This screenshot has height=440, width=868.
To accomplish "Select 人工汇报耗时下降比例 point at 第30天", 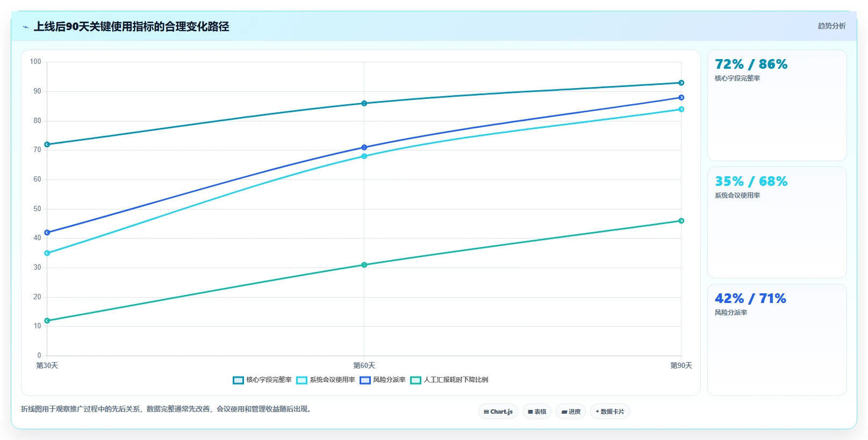I will 47,321.
